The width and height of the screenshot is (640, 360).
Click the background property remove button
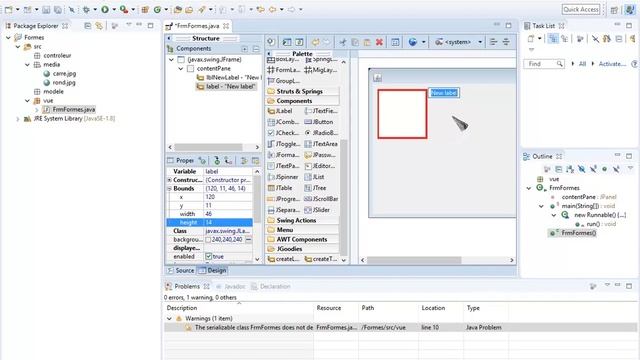[248, 240]
